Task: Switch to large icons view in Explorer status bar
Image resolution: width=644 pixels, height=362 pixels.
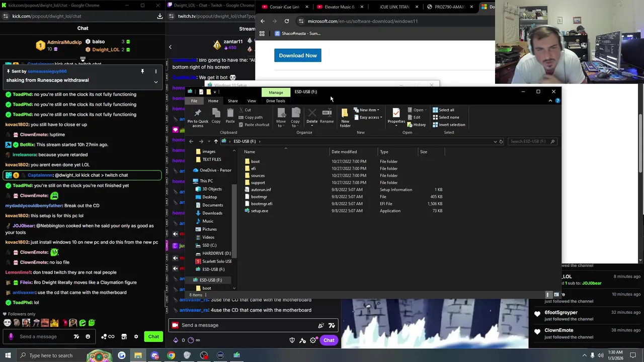Action: click(556, 295)
